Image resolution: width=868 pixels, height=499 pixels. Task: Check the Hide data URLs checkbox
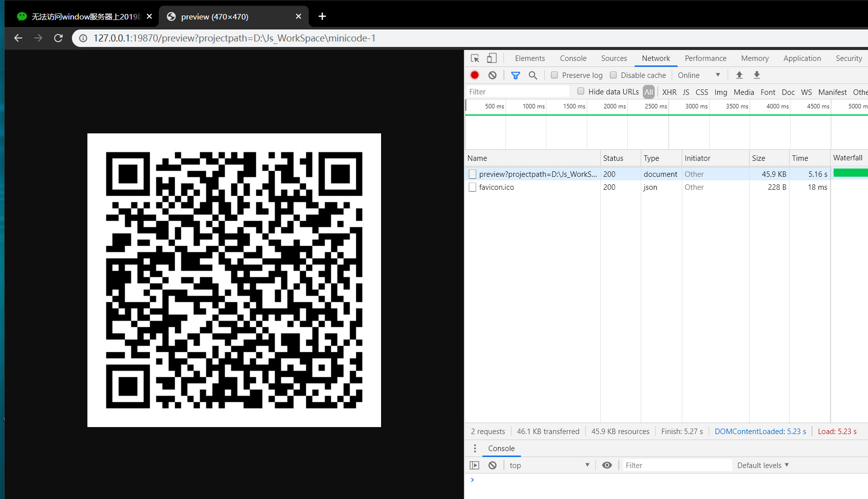[581, 91]
